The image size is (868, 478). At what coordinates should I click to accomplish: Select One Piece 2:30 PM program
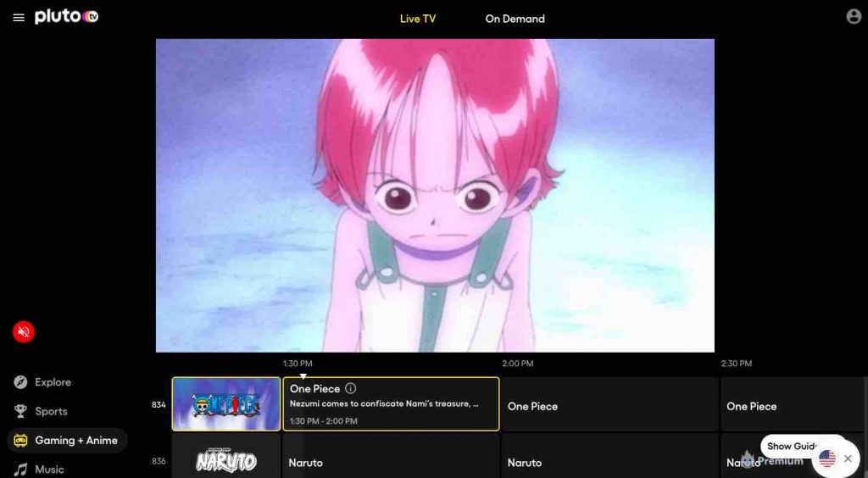point(793,404)
